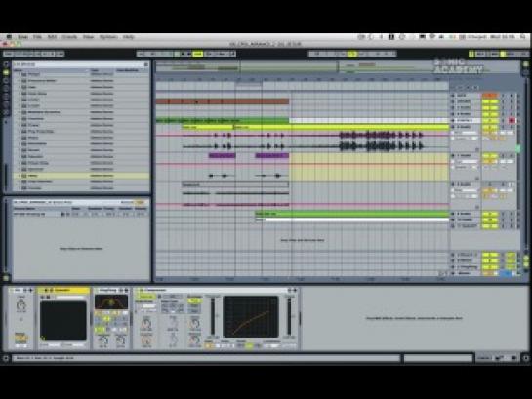Open the Apple menu

click(9, 37)
